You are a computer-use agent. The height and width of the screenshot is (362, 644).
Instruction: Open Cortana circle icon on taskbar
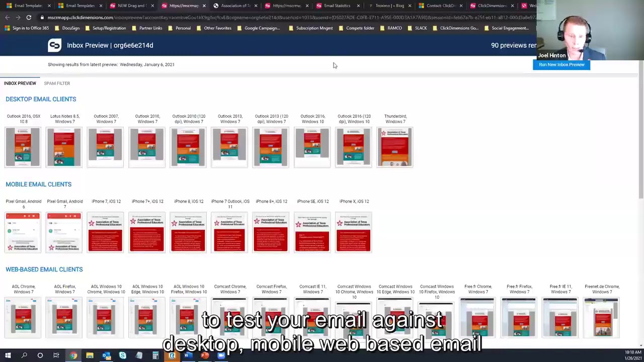(40, 355)
